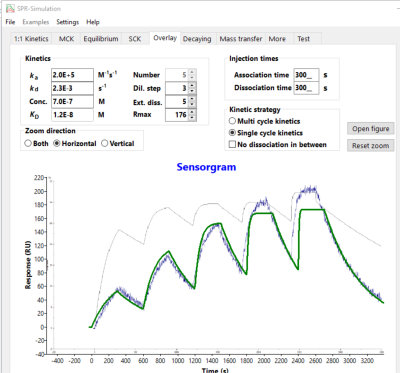The width and height of the screenshot is (400, 373).
Task: Switch to the Mass transfer tab
Action: click(x=241, y=39)
